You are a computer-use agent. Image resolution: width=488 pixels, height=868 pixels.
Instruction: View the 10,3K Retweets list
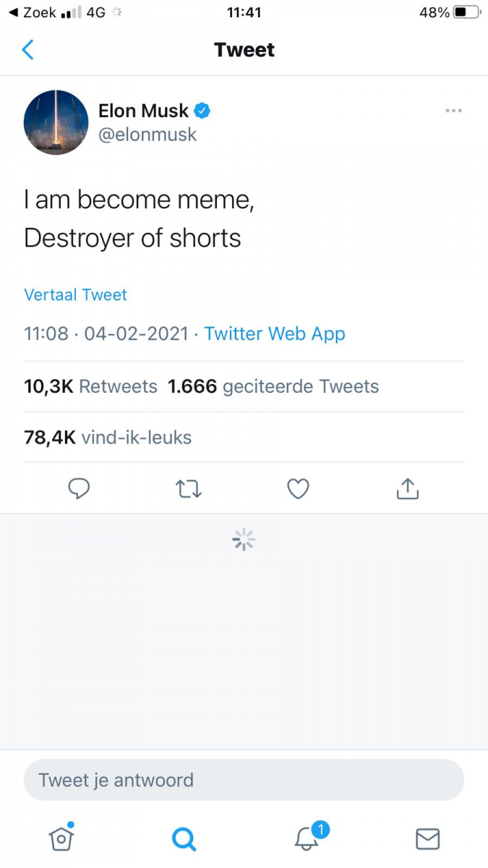[x=90, y=386]
